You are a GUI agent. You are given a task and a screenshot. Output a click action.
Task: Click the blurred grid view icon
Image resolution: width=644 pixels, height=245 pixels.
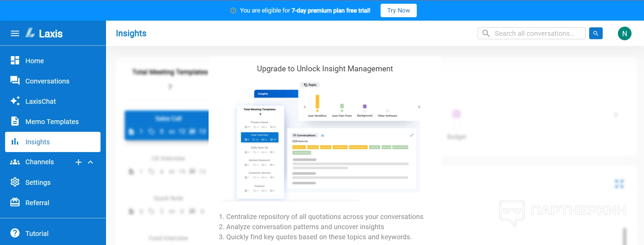tap(619, 184)
